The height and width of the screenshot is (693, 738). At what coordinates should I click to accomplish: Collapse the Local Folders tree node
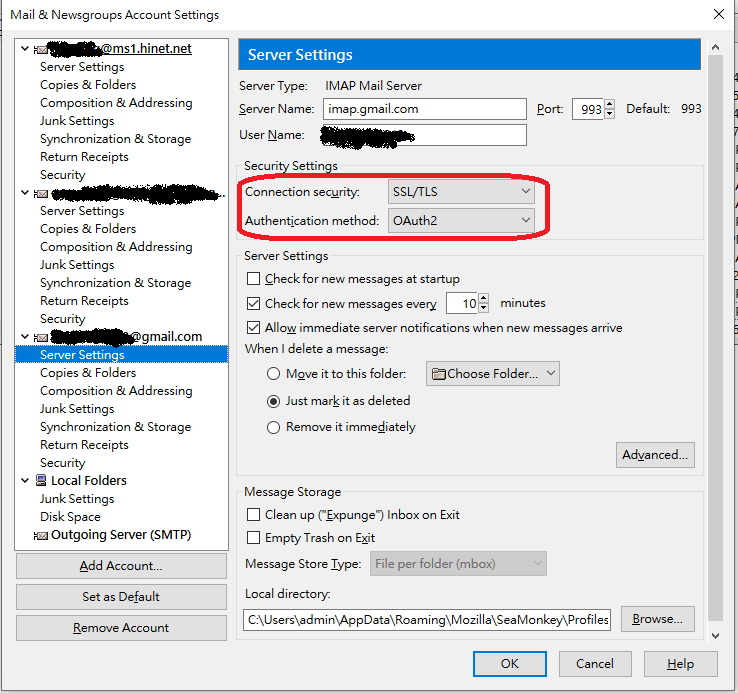(x=25, y=480)
